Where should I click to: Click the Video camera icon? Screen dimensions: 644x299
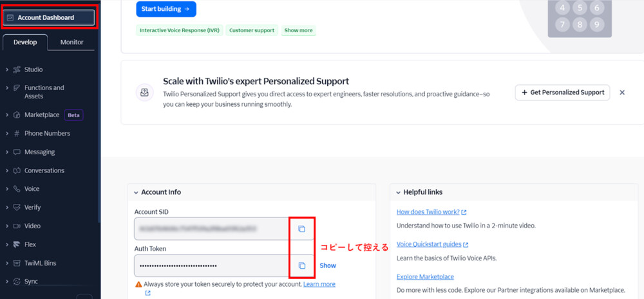click(x=16, y=226)
